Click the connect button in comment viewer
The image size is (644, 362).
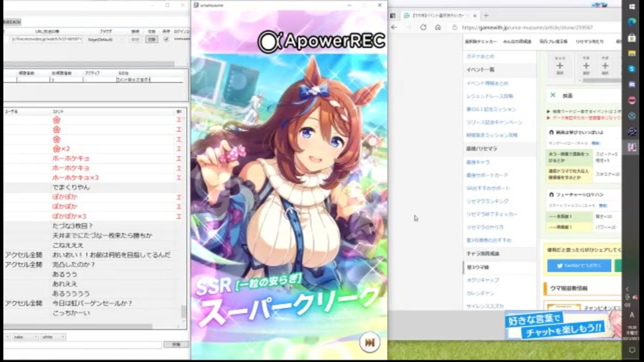[x=135, y=39]
